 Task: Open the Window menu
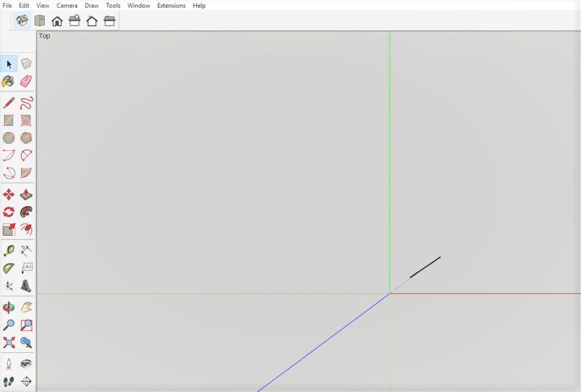click(138, 5)
